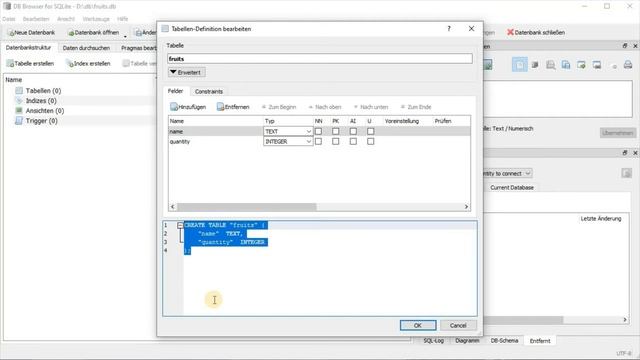Click the icon right of the identity dropdown
The height and width of the screenshot is (360, 640).
pyautogui.click(x=627, y=173)
